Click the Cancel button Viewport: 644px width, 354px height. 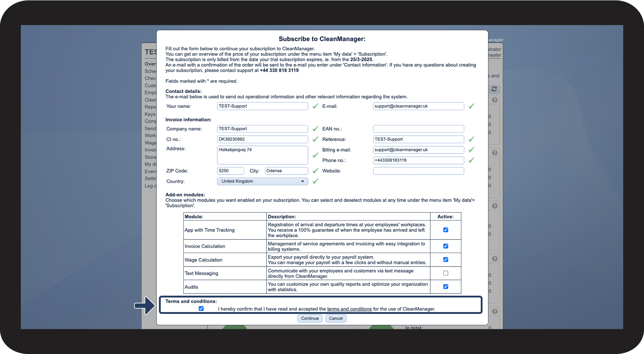(336, 318)
